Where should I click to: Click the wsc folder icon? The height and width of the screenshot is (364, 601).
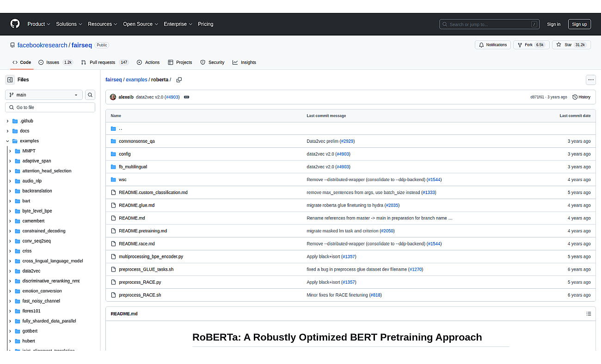(x=113, y=180)
